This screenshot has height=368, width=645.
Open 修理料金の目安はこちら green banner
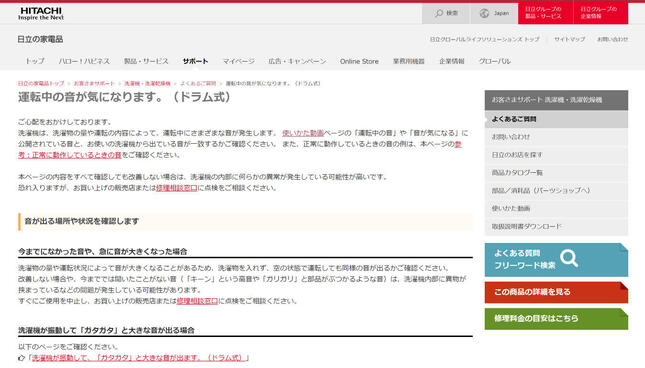[556, 318]
